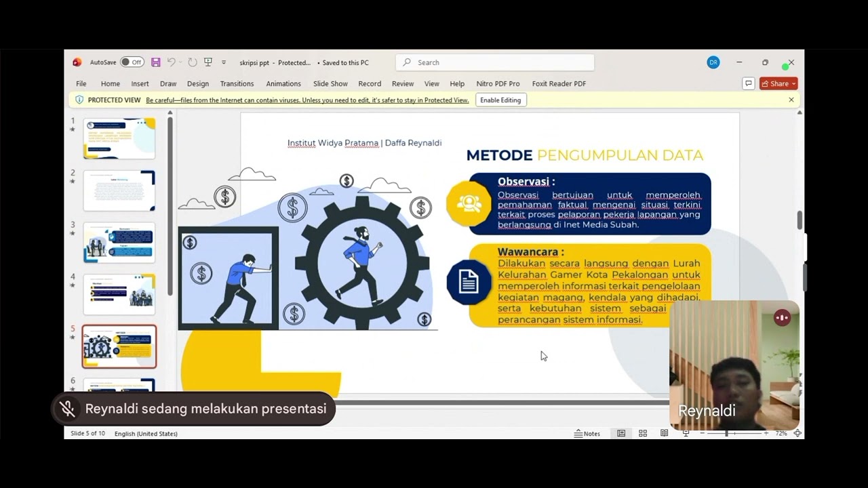Click the main slide vertical scrollbar thumb

coord(800,220)
